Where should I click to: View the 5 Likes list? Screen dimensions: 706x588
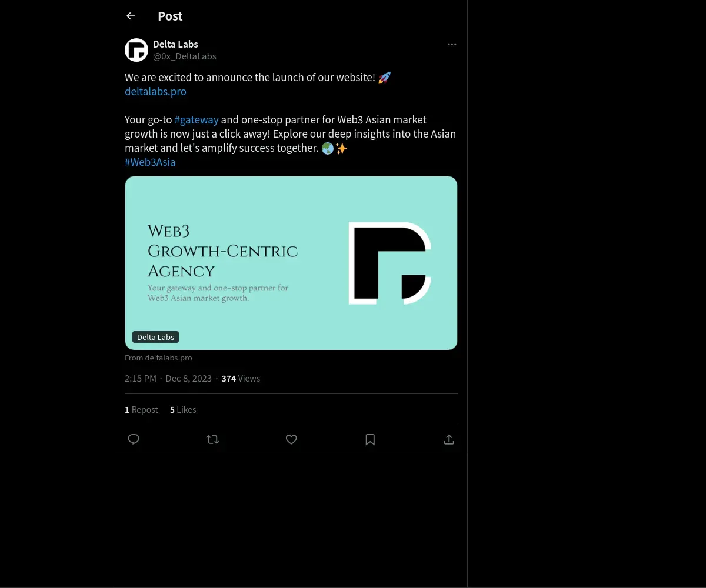click(x=183, y=409)
